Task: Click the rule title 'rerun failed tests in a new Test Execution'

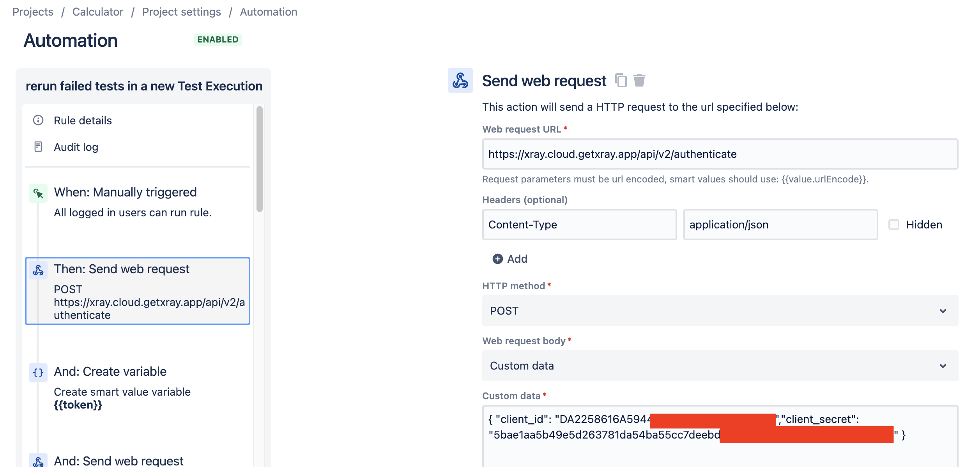Action: 144,86
